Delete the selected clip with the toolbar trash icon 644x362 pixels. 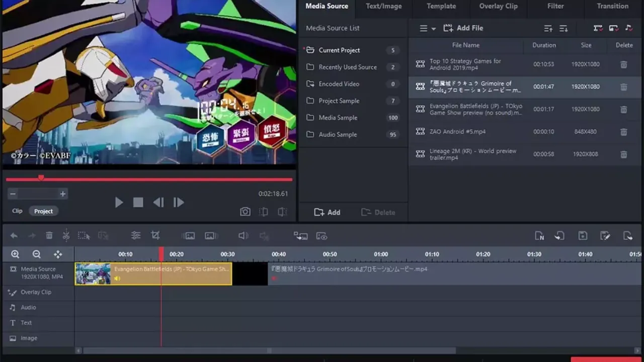tap(49, 235)
